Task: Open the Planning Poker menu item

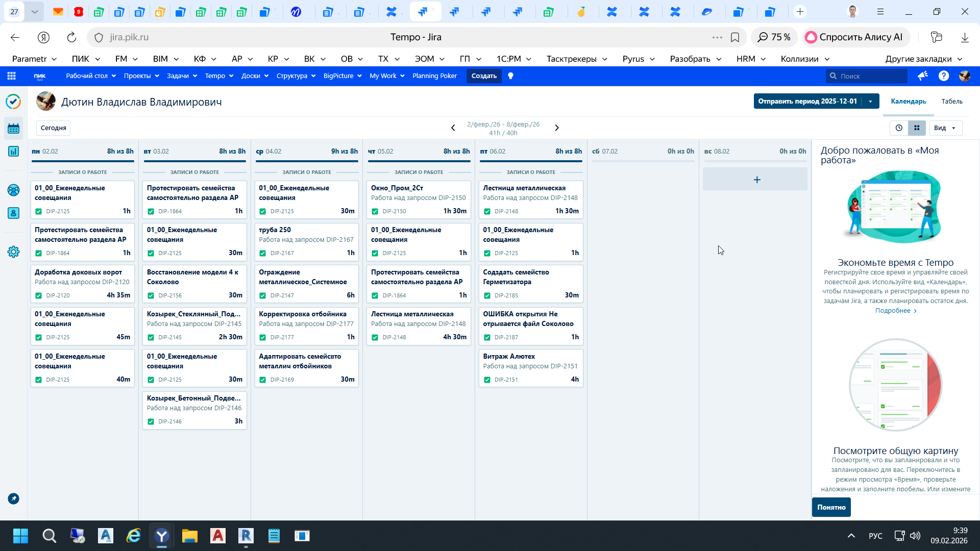Action: click(434, 76)
